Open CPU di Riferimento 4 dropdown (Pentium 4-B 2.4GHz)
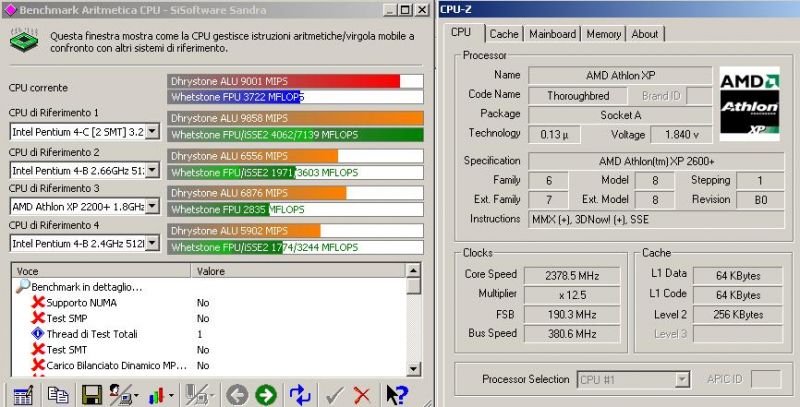The width and height of the screenshot is (800, 407). 152,243
